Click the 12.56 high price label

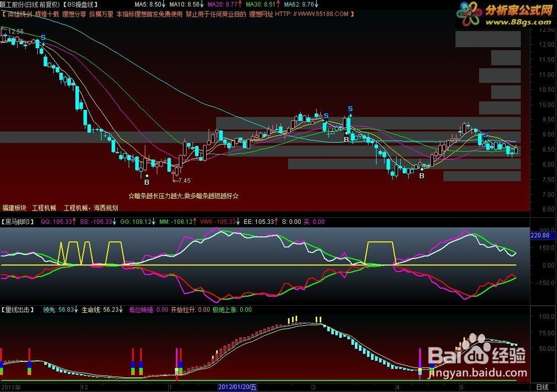(x=16, y=32)
